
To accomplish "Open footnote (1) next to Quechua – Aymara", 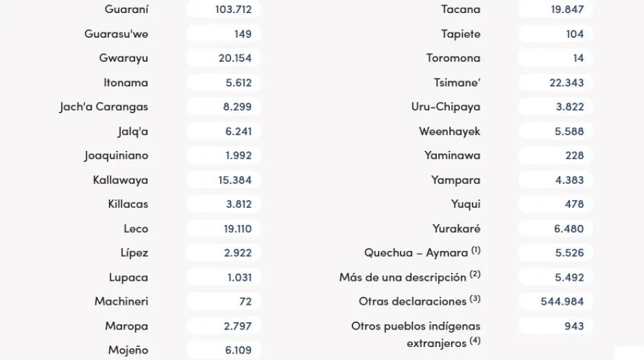I will click(x=476, y=250).
